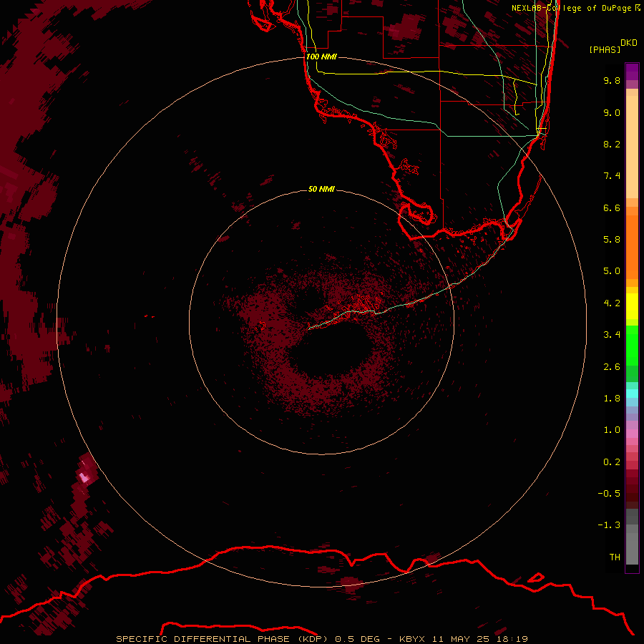The image size is (644, 644).
Task: Click the 5.0 scale value label
Action: (x=612, y=271)
